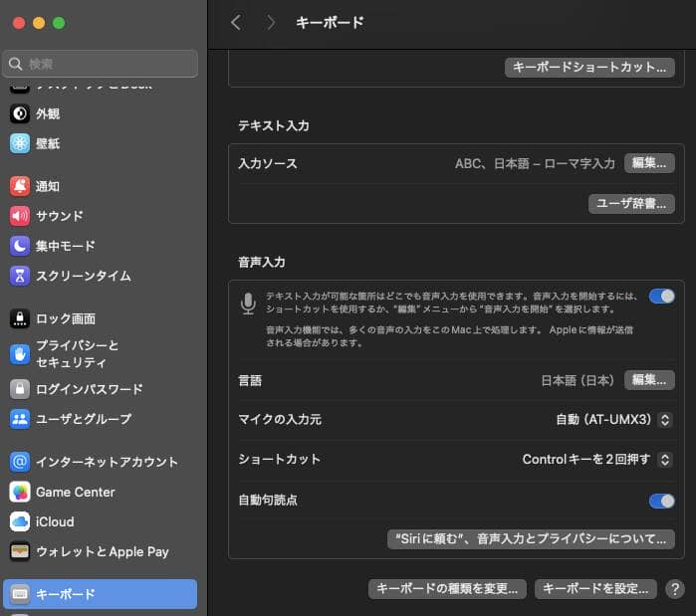Click the 通知 bell icon in sidebar
The image size is (696, 616).
point(20,186)
